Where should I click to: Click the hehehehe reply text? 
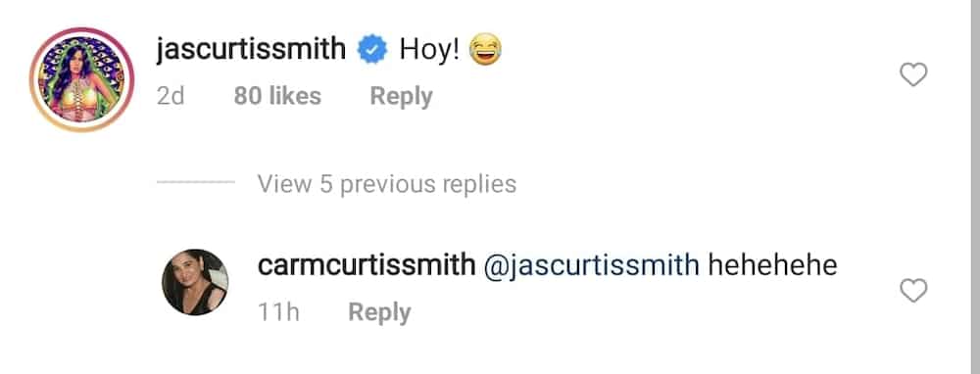772,265
